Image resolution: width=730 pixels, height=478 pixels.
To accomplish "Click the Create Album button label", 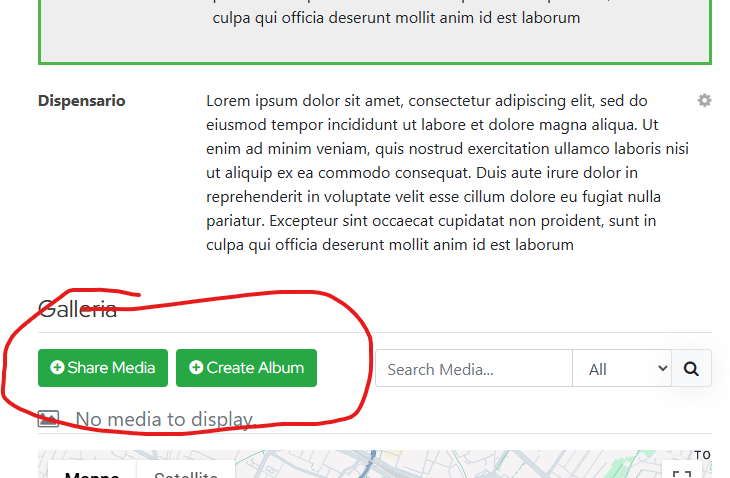I will (x=255, y=368).
